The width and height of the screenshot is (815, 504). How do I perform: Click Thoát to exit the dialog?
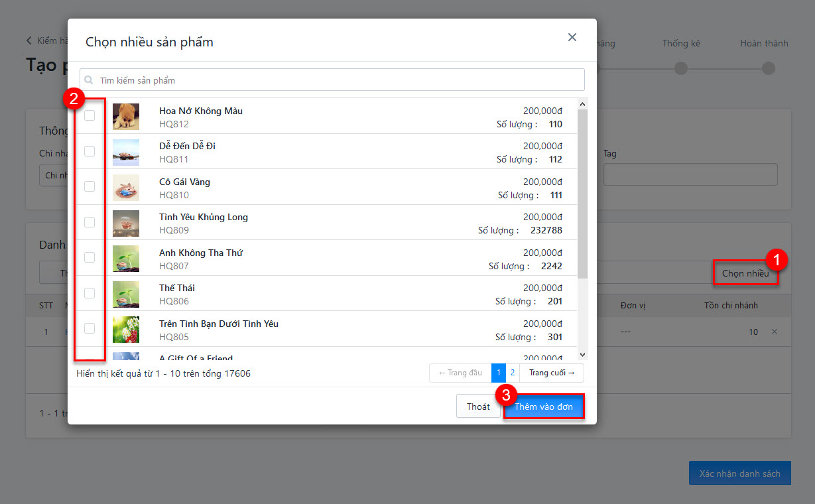click(478, 407)
